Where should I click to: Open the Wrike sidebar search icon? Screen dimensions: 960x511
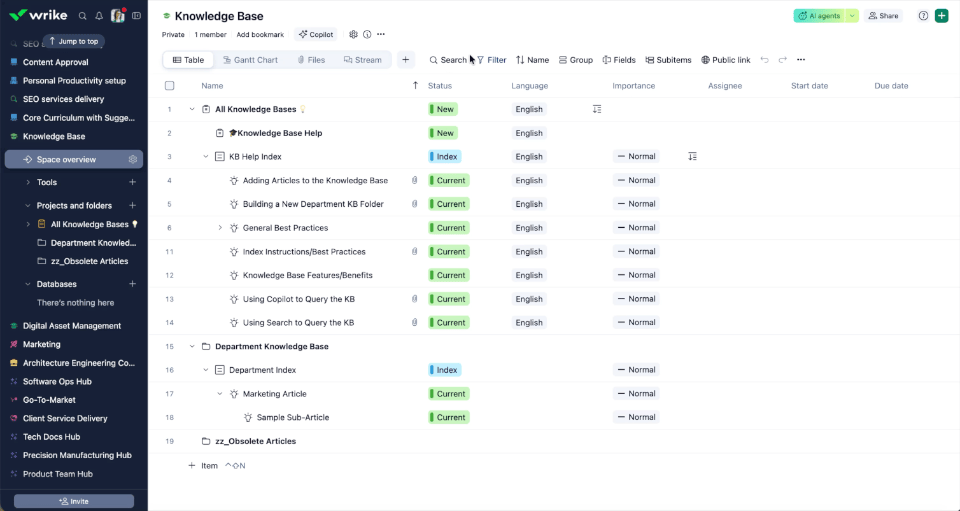(83, 16)
